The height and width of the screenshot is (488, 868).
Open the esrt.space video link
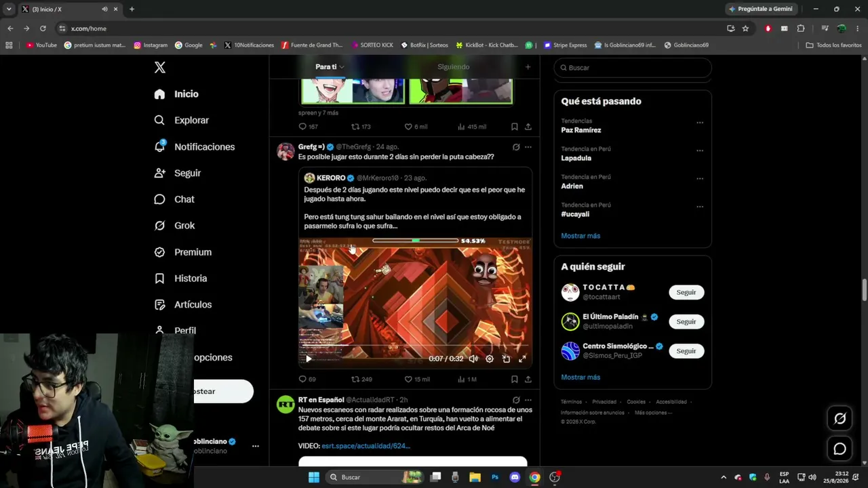[x=366, y=446]
